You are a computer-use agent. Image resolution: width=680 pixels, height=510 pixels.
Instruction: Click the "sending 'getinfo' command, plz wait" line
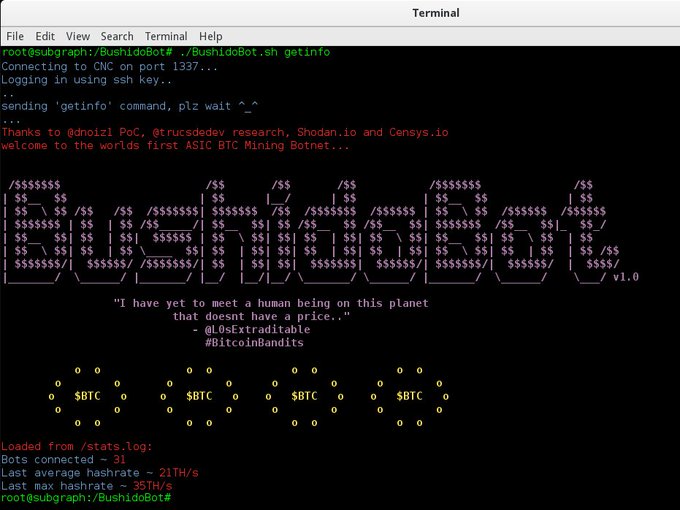129,106
